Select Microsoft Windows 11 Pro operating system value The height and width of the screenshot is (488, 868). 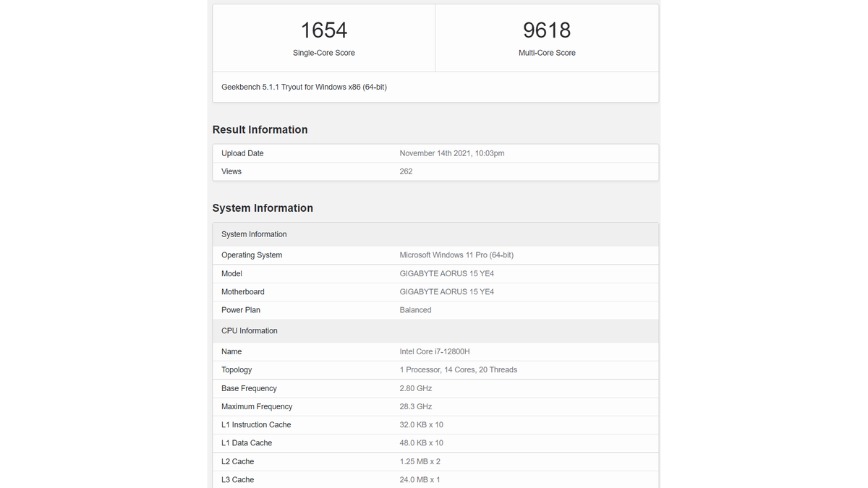pos(456,254)
